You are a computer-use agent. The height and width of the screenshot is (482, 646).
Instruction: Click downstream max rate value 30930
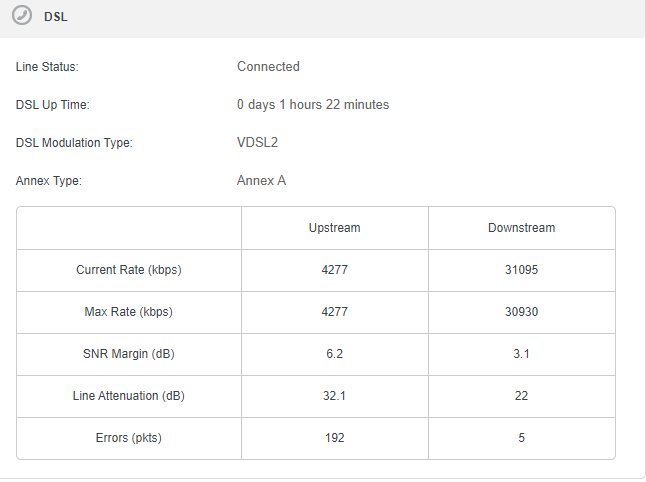[521, 312]
